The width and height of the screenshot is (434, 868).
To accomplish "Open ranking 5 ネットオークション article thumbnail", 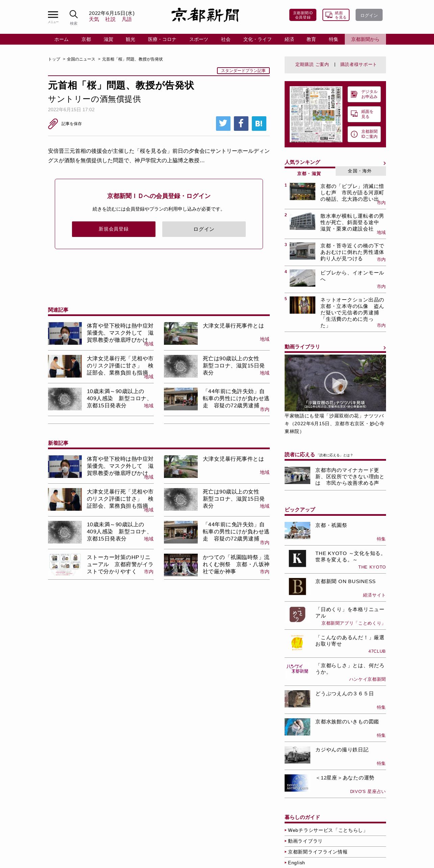I will point(303,305).
